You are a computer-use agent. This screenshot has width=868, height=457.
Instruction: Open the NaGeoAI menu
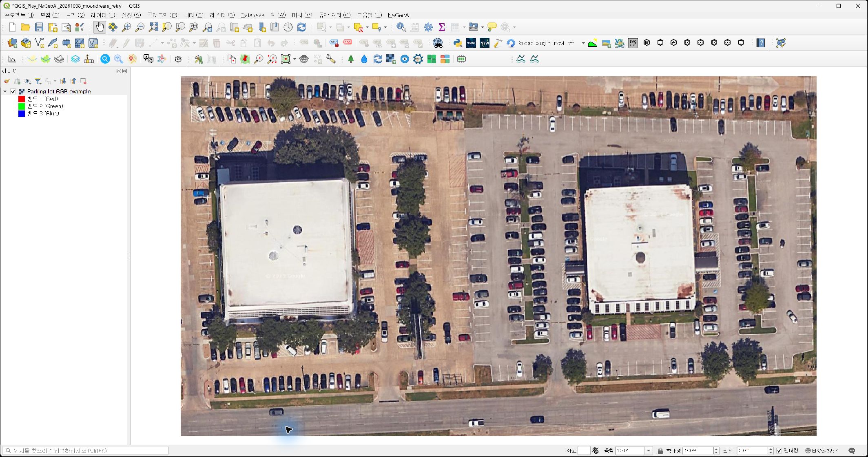(x=399, y=15)
